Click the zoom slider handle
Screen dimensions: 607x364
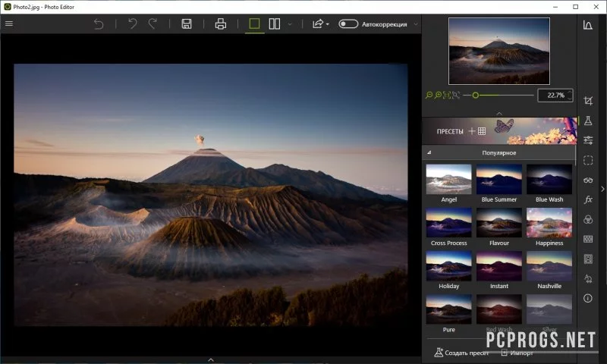click(476, 95)
